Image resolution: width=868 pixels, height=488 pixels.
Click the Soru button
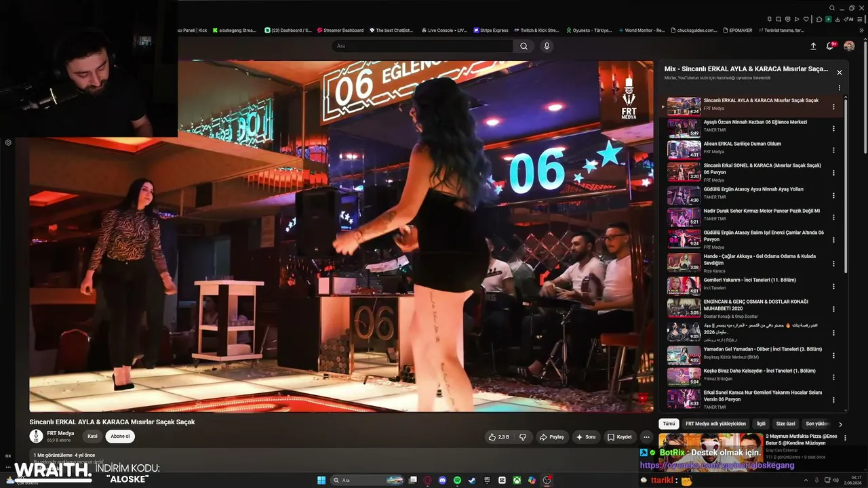(586, 437)
